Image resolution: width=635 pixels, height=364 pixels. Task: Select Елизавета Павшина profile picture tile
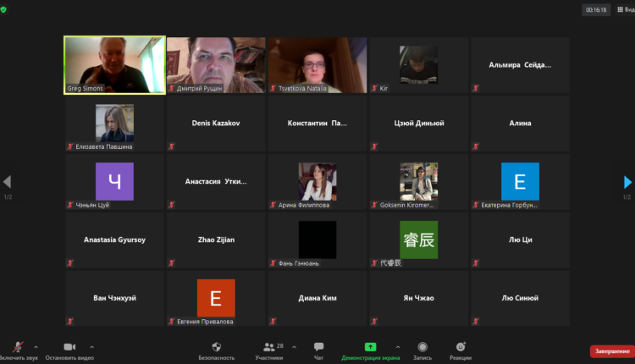point(114,123)
